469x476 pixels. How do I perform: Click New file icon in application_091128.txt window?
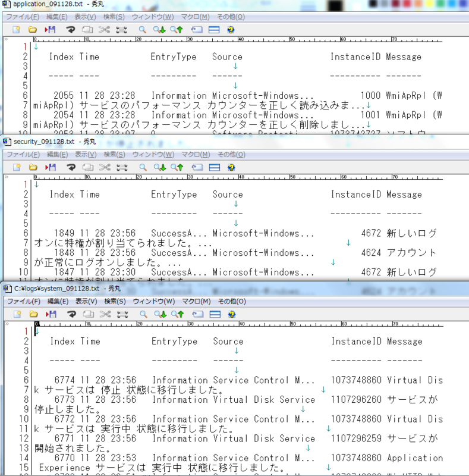(x=17, y=30)
